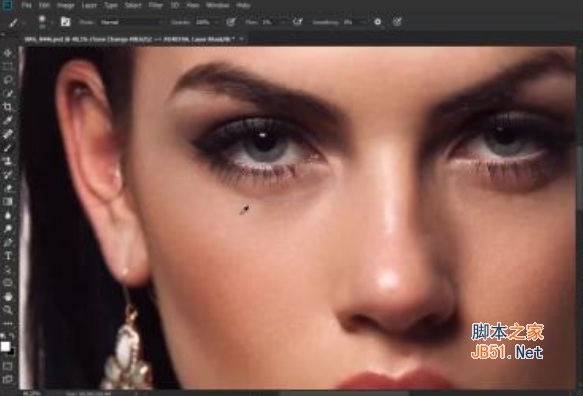The image size is (583, 396).
Task: Open the View menu
Action: 193,5
